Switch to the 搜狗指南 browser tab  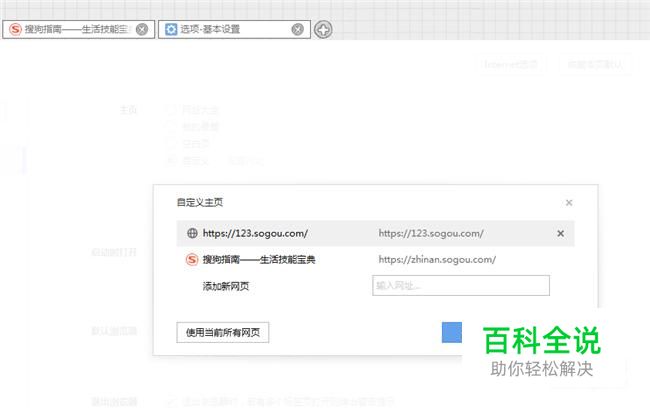point(78,29)
